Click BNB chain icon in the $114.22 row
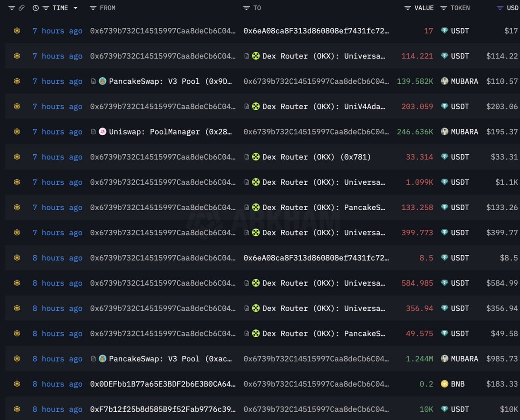Image resolution: width=520 pixels, height=420 pixels. [17, 56]
